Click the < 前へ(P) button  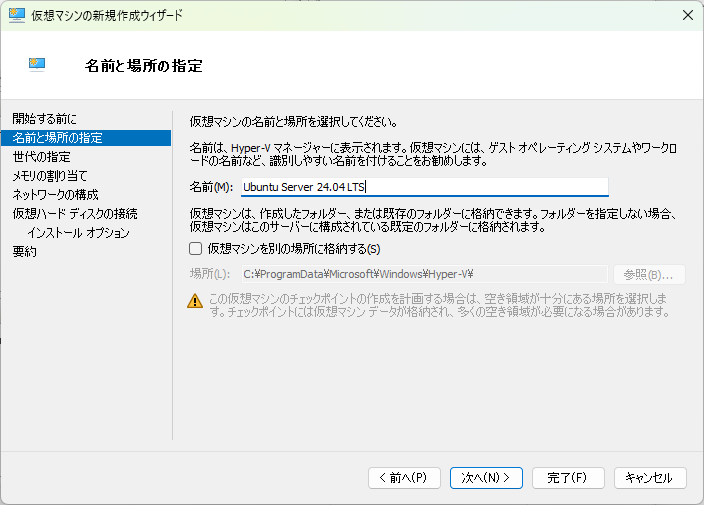[x=404, y=478]
